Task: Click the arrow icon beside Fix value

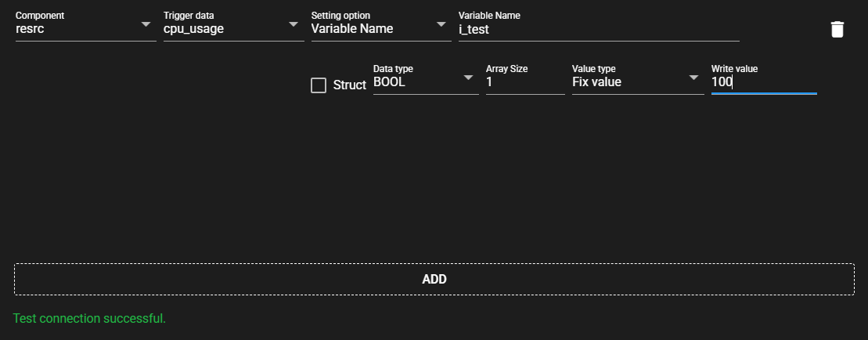Action: click(693, 78)
